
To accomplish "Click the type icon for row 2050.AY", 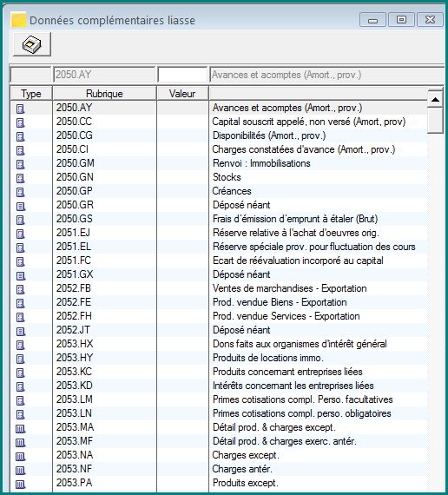I will (x=21, y=109).
